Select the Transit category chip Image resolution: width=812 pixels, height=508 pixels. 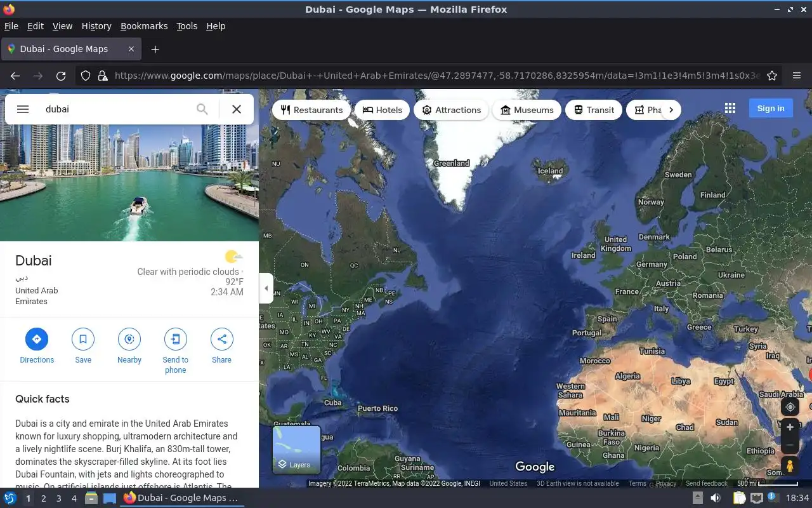point(594,110)
